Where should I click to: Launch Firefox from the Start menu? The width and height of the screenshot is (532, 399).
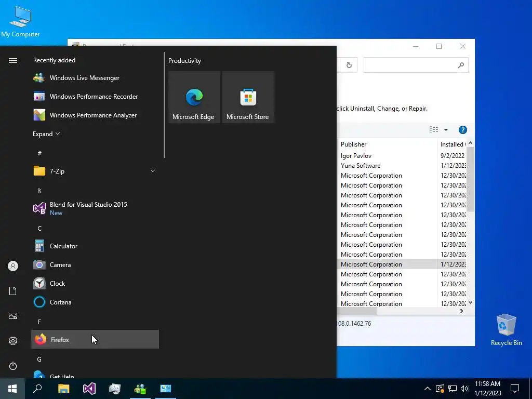click(x=95, y=339)
